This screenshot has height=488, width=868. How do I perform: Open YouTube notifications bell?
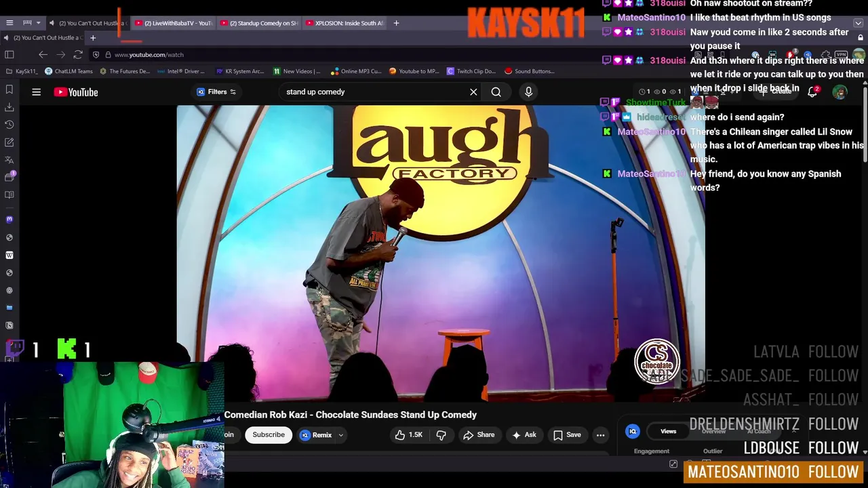click(812, 92)
